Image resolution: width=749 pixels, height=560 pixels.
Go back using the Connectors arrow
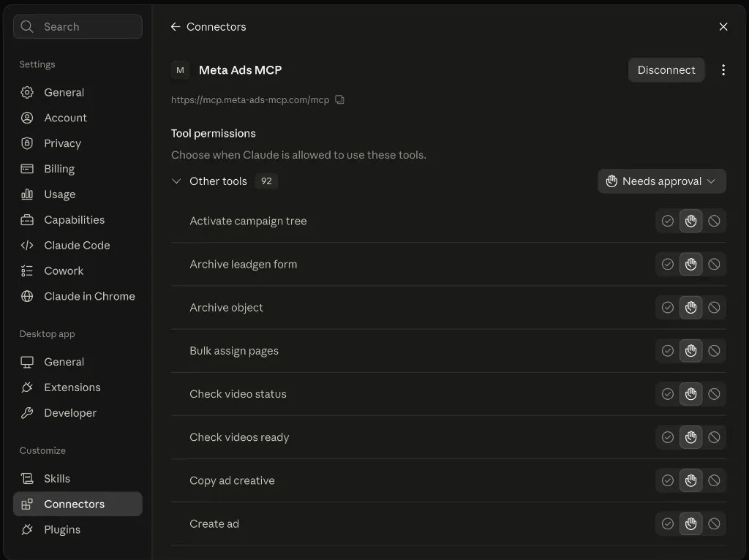176,27
